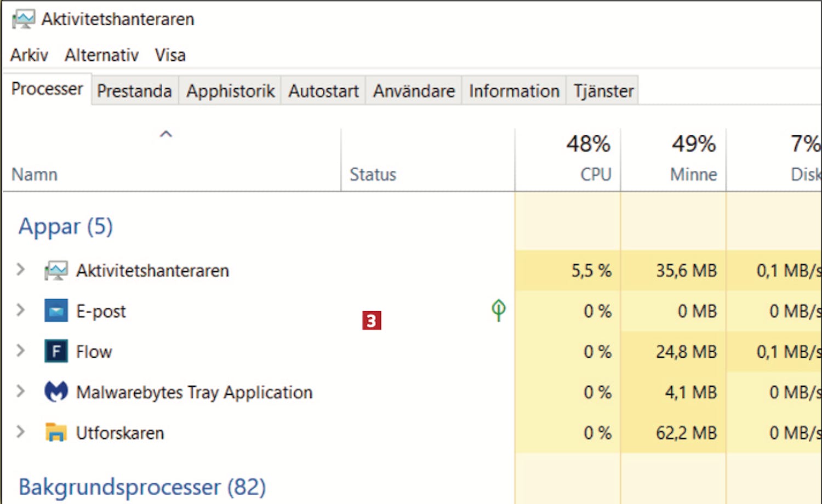This screenshot has width=822, height=504.
Task: Click the Malwarebytes Tray Application icon
Action: pyautogui.click(x=56, y=392)
